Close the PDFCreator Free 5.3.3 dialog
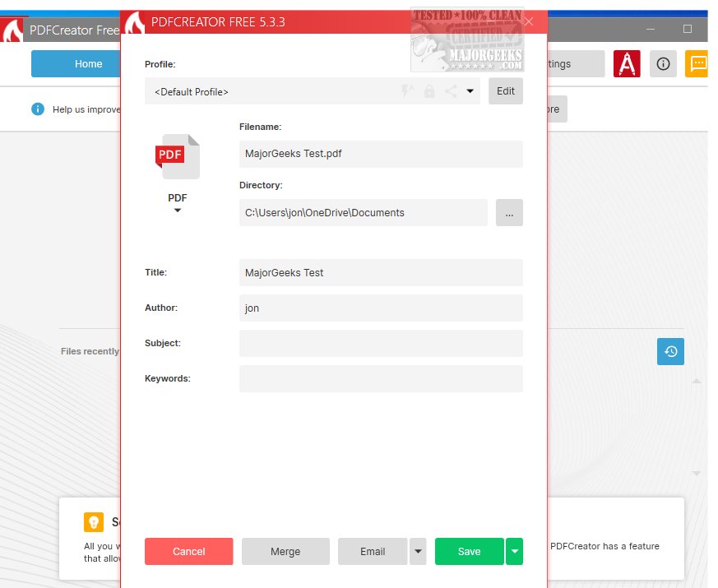 [529, 21]
